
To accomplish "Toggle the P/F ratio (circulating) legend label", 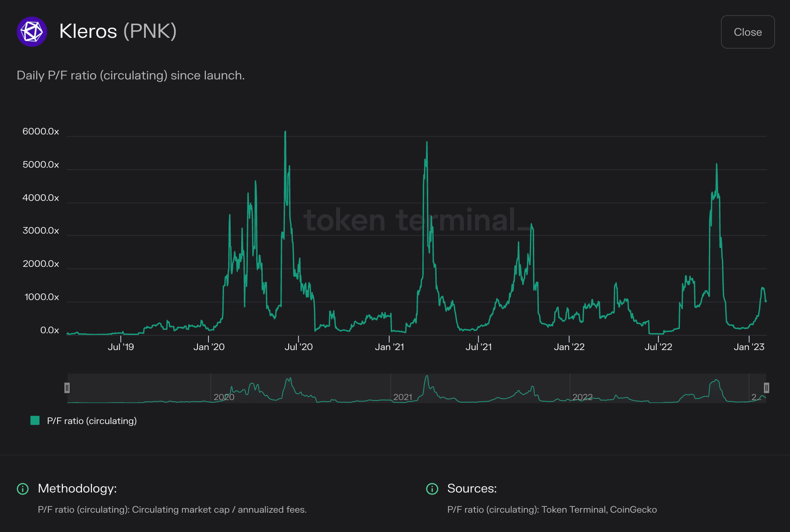I will [x=92, y=421].
